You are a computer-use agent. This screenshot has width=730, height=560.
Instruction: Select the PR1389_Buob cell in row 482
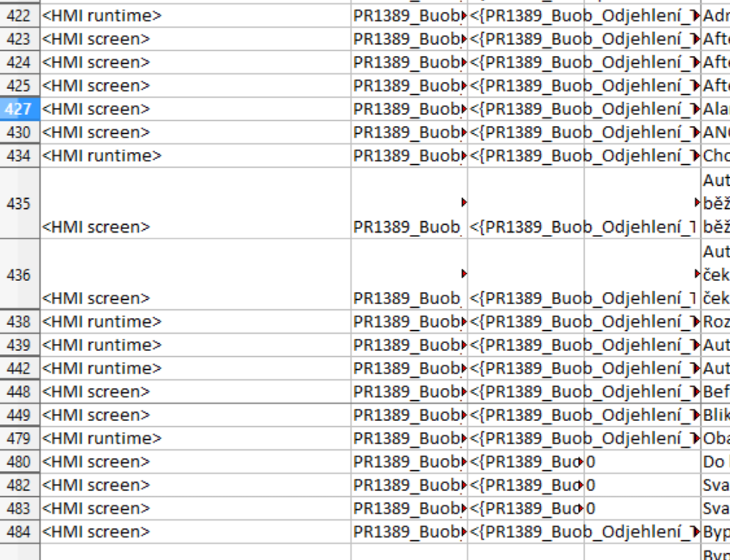pyautogui.click(x=408, y=485)
